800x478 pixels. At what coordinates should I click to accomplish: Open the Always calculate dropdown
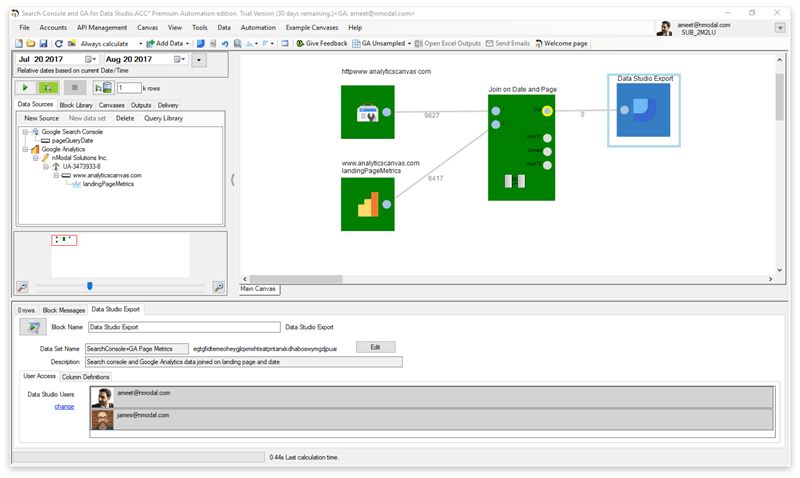[141, 44]
